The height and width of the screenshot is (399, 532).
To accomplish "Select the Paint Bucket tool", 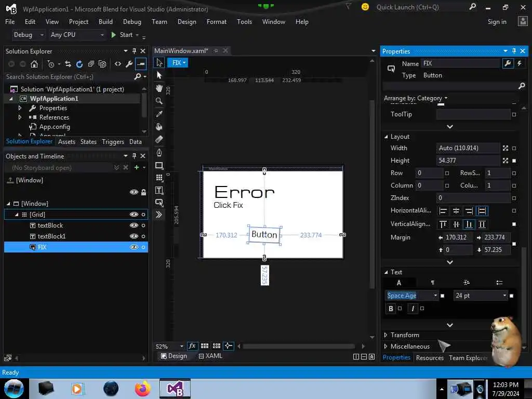I will [159, 127].
